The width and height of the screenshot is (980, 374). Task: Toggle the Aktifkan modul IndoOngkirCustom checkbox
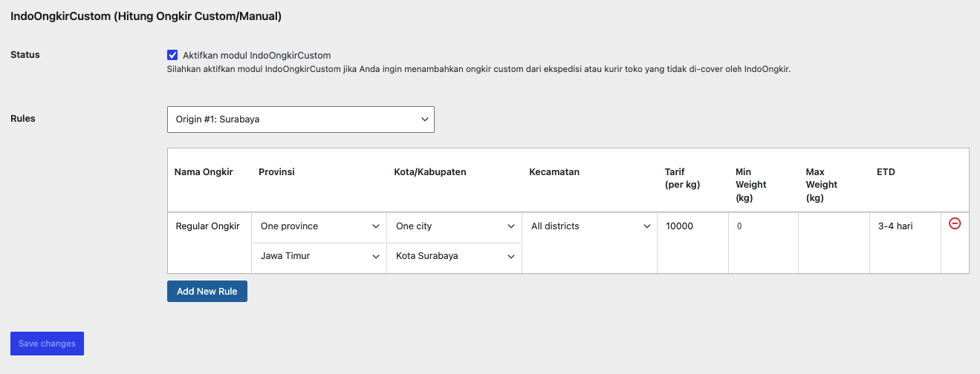tap(172, 55)
